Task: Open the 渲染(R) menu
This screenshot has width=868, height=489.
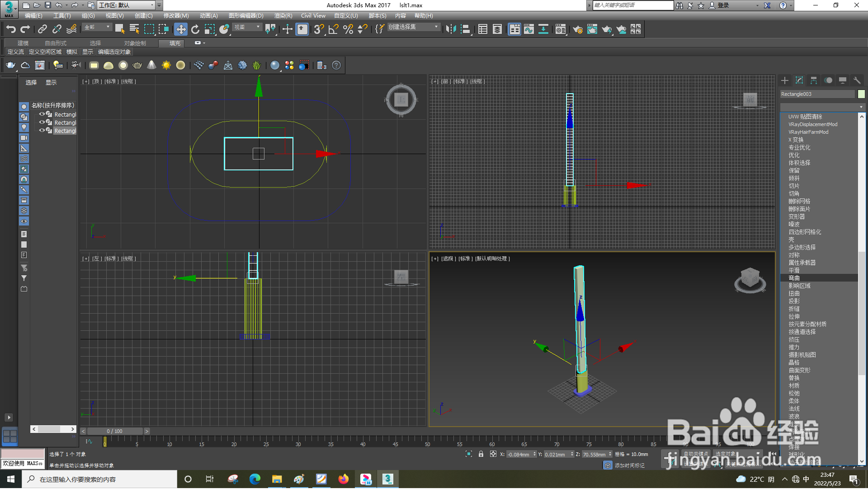Action: (283, 16)
